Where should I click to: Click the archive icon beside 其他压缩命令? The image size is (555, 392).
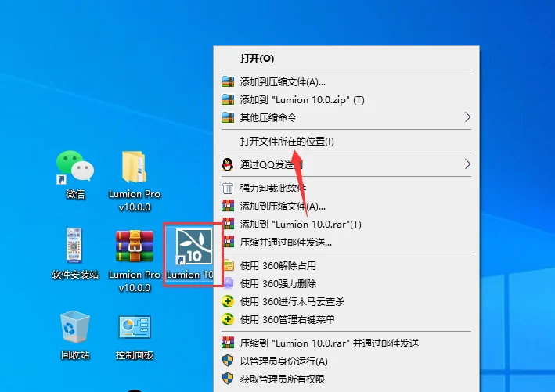[228, 117]
